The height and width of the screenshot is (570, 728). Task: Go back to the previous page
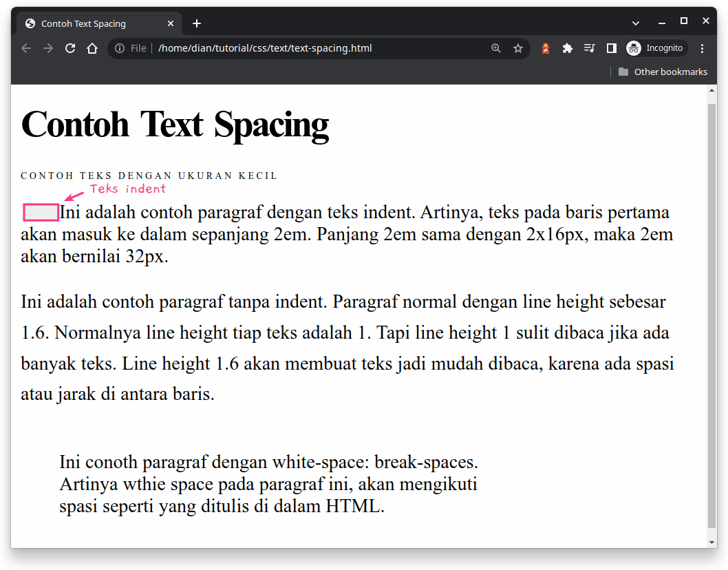click(x=25, y=48)
